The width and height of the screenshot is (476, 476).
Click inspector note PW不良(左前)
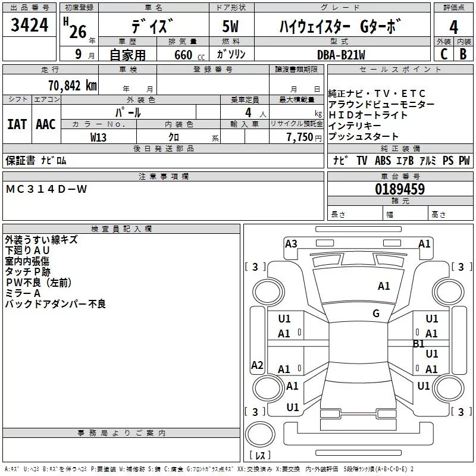pos(39,282)
